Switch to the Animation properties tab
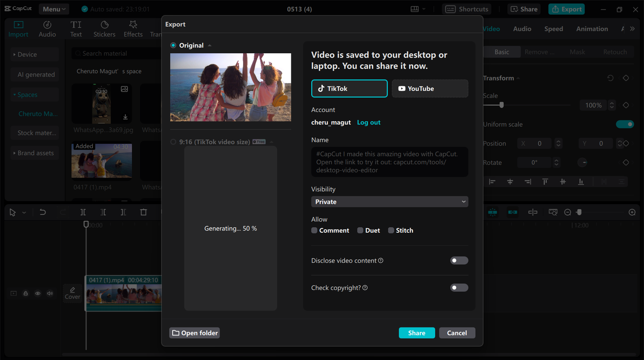644x360 pixels. pos(592,29)
